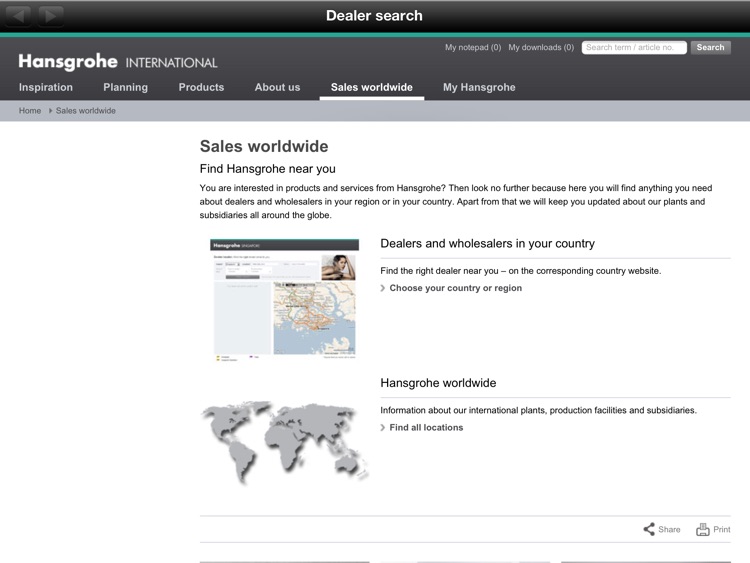
Task: Click the breadcrumb arrow before Sales worldwide
Action: [x=50, y=110]
